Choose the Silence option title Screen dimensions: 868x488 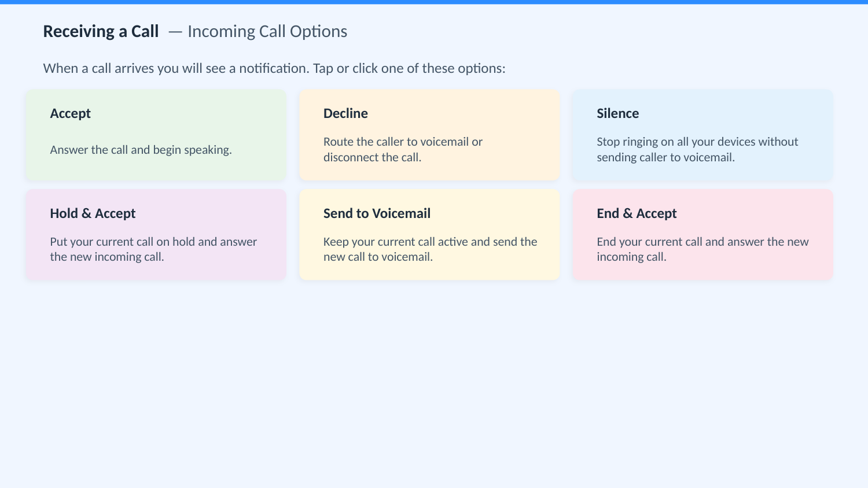pyautogui.click(x=617, y=113)
